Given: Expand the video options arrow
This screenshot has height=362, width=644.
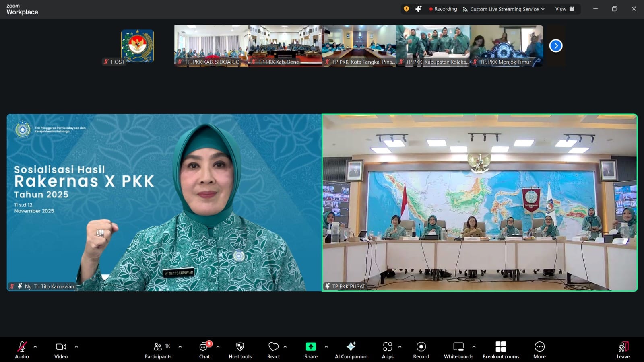Looking at the screenshot, I should (76, 346).
